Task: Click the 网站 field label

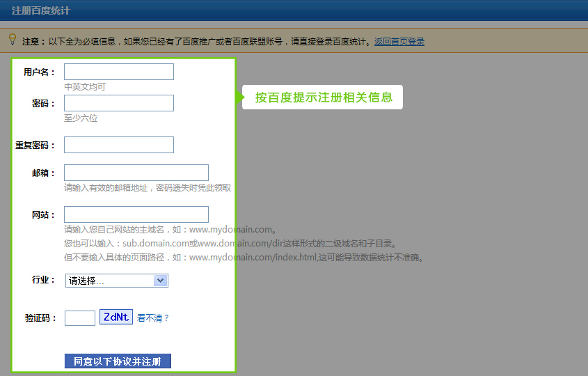Action: (x=43, y=215)
